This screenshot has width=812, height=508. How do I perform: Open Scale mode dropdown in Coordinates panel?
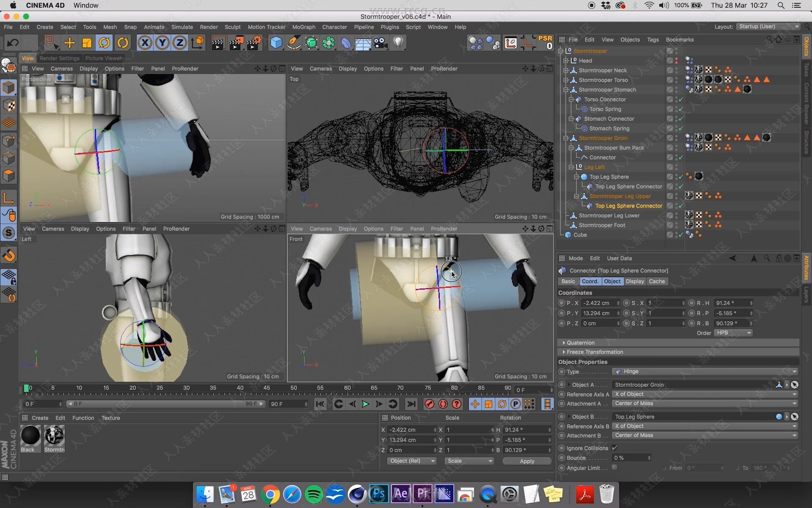pos(469,461)
